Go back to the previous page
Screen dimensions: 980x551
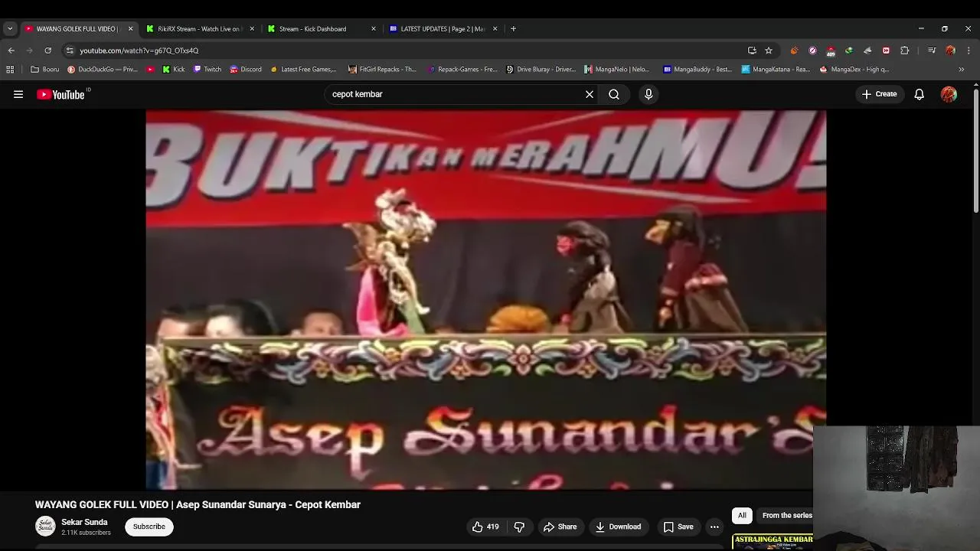(11, 51)
